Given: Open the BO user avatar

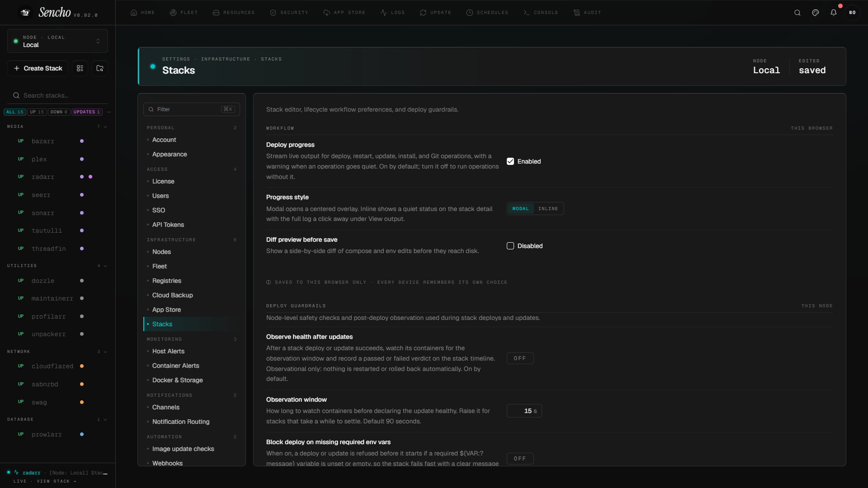Looking at the screenshot, I should pyautogui.click(x=853, y=13).
